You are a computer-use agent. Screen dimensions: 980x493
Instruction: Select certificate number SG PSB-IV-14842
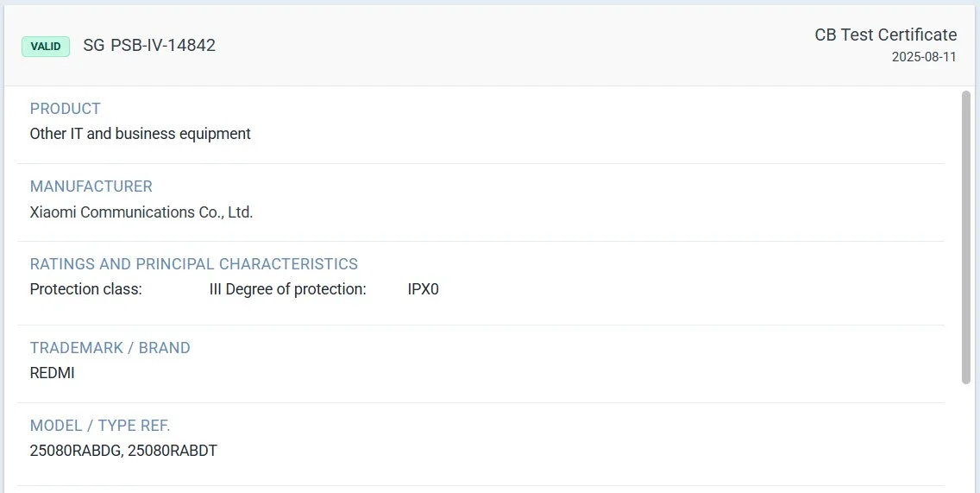149,46
